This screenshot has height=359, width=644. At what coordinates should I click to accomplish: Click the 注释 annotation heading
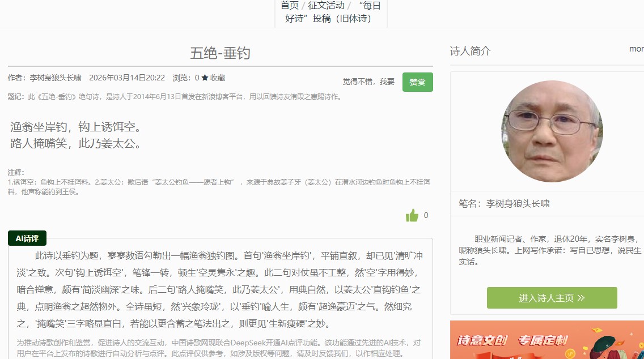click(x=16, y=172)
